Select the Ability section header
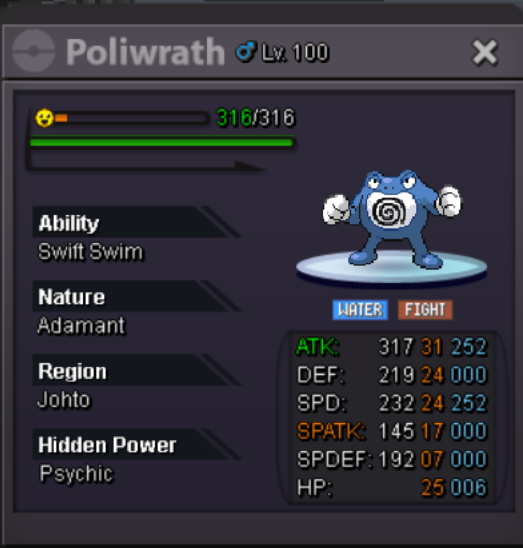Image resolution: width=523 pixels, height=548 pixels. coord(136,222)
